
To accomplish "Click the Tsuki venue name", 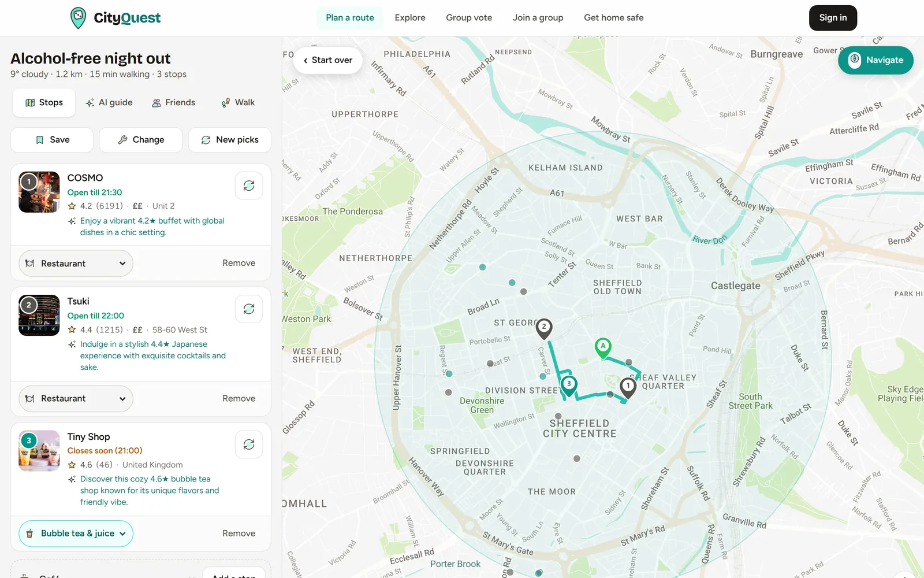I will (78, 302).
